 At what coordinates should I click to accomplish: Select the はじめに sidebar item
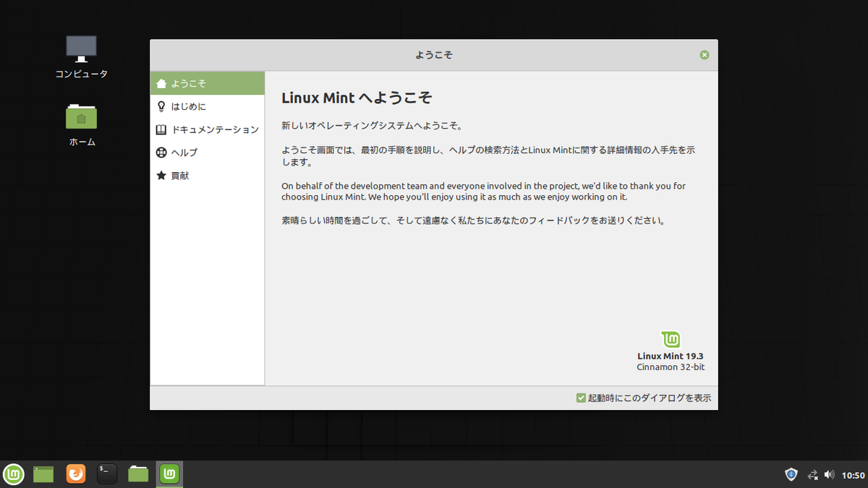(208, 106)
